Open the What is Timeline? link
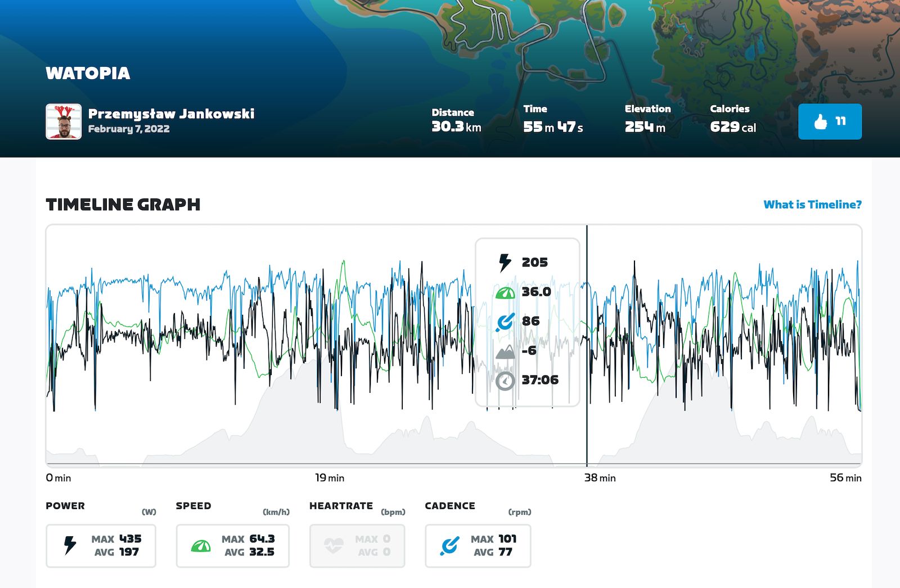The width and height of the screenshot is (900, 588). coord(812,205)
